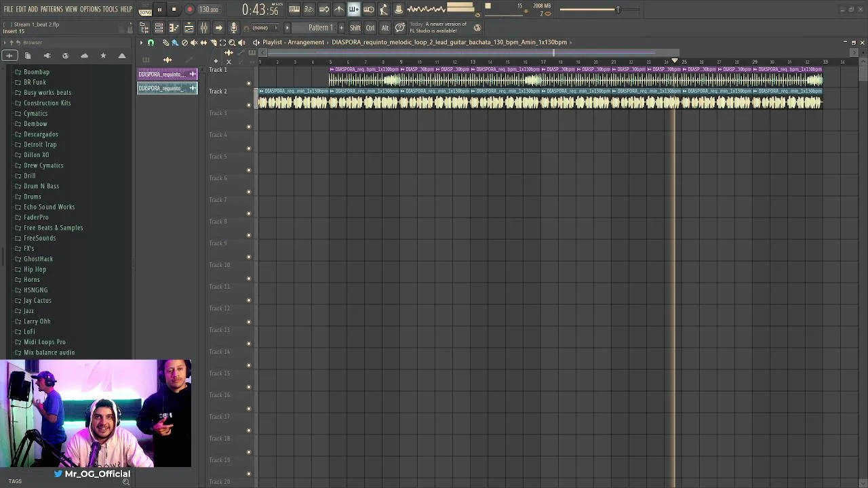Mute Track 2 using its green light
Image resolution: width=868 pixels, height=488 pixels.
[249, 104]
